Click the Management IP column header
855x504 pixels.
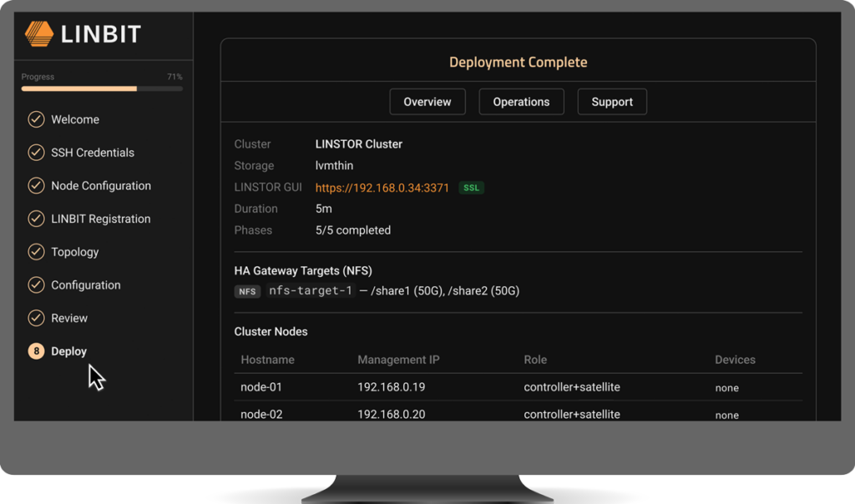pos(398,360)
